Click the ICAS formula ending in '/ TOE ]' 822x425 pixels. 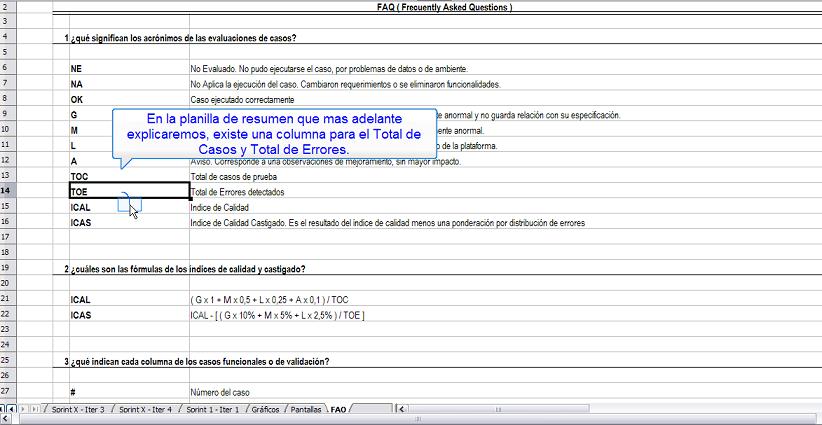tap(277, 315)
